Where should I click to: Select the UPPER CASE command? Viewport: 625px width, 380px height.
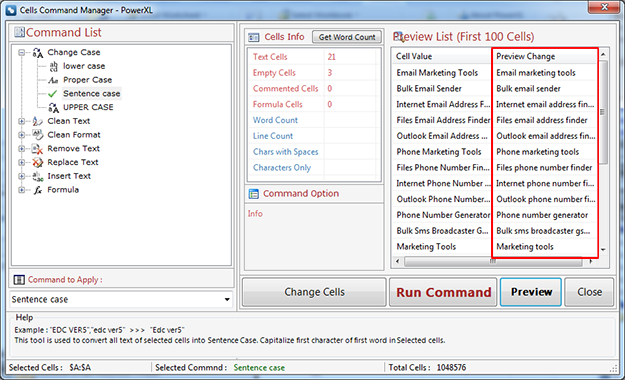click(88, 107)
